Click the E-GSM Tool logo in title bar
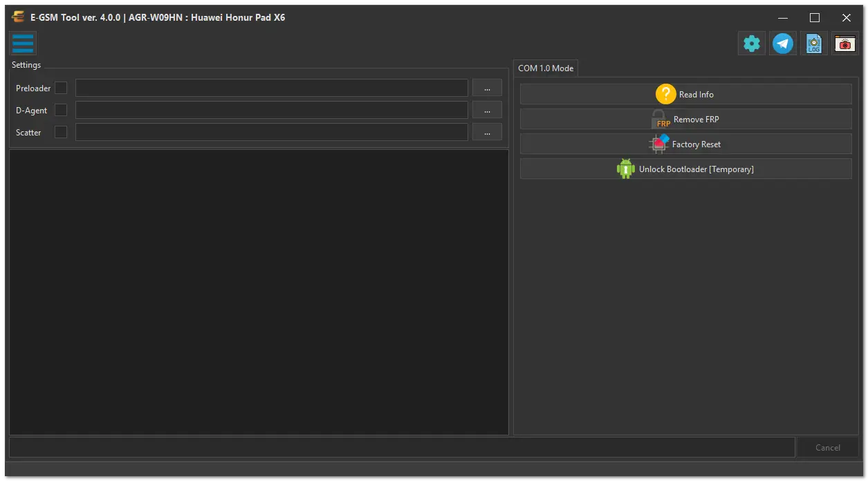 coord(19,17)
